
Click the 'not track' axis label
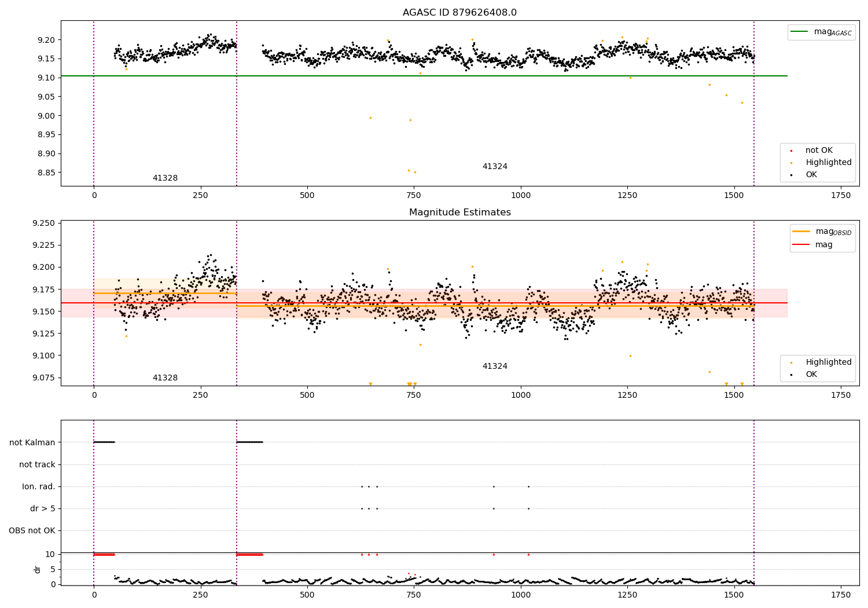click(37, 465)
